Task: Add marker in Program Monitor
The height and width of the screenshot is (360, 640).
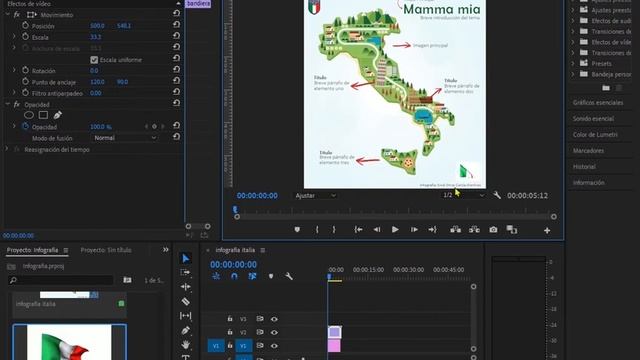Action: pos(297,230)
